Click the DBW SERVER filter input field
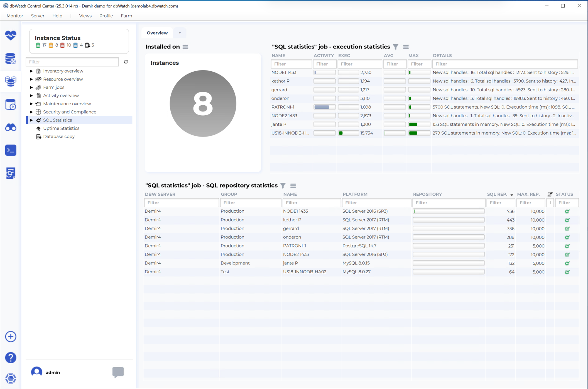Viewport: 588px width, 389px height. coord(181,203)
